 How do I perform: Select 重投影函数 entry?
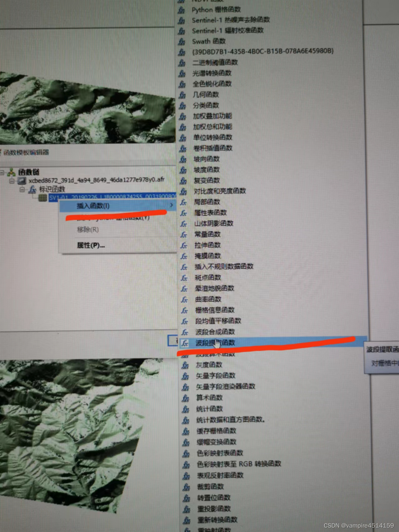(x=214, y=509)
